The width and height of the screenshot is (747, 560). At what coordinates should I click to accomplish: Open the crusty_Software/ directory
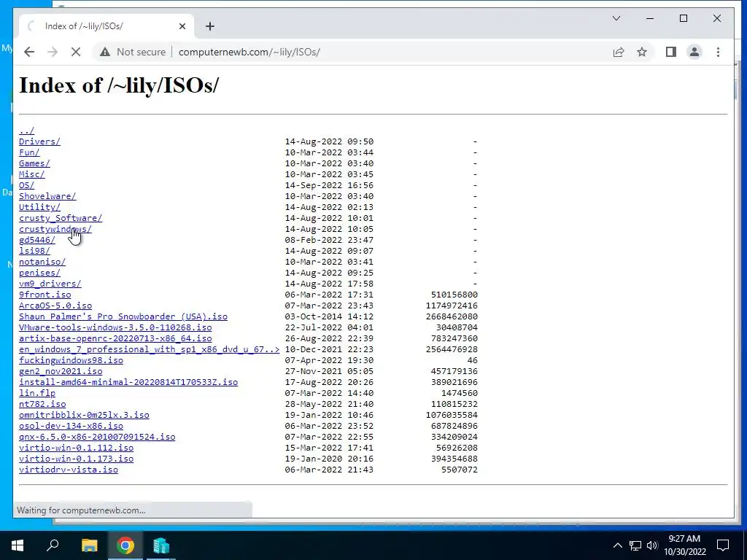coord(61,218)
